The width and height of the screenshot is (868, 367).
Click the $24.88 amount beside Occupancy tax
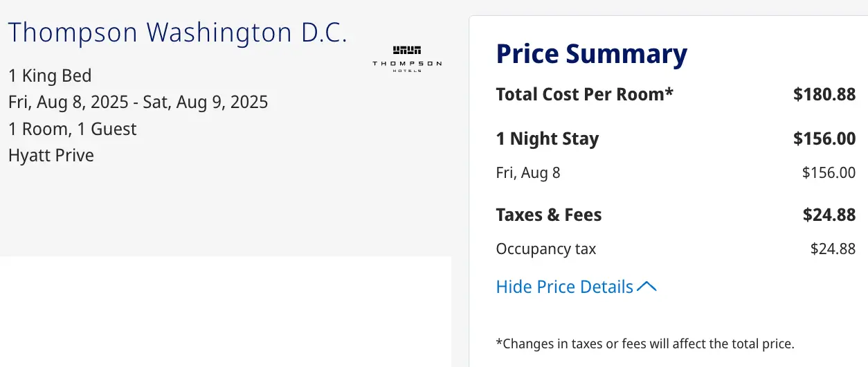point(833,249)
